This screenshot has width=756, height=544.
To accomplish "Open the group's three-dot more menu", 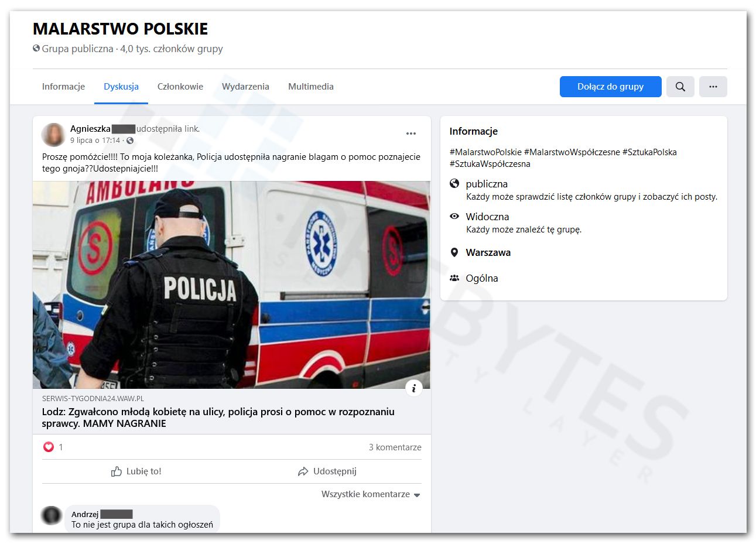I will [713, 87].
